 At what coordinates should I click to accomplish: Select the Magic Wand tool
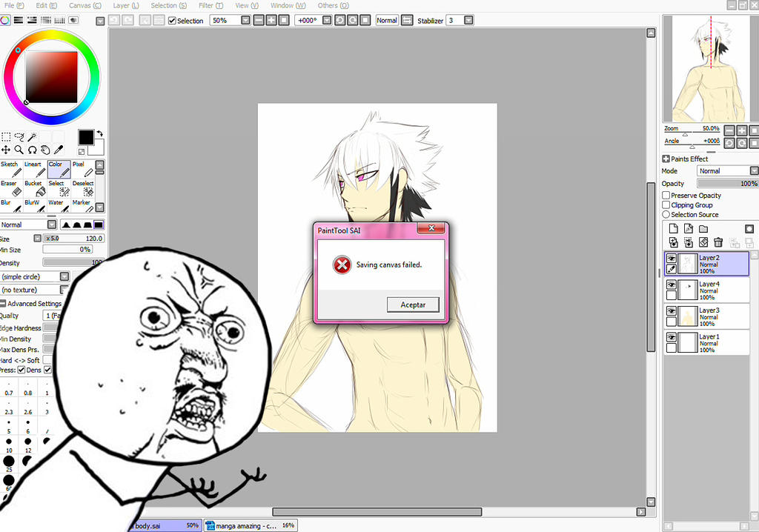(33, 137)
